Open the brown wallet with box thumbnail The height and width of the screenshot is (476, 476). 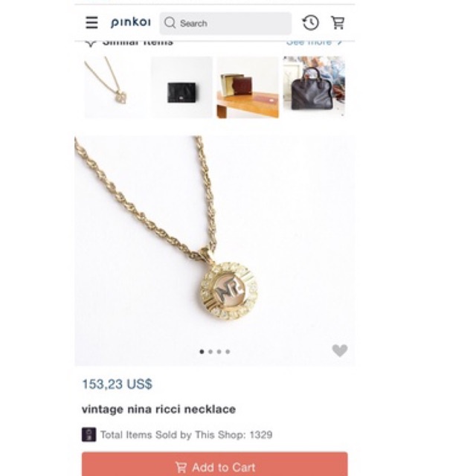coord(248,87)
